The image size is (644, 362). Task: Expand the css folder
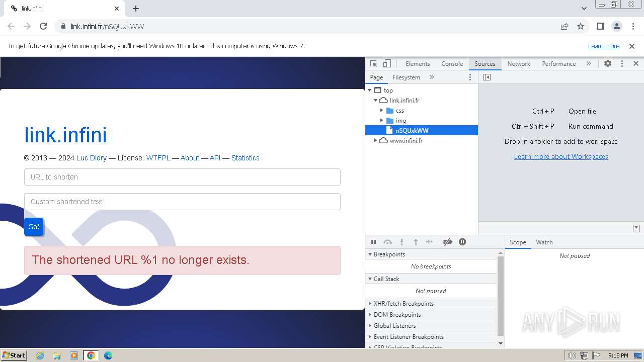[x=382, y=111]
